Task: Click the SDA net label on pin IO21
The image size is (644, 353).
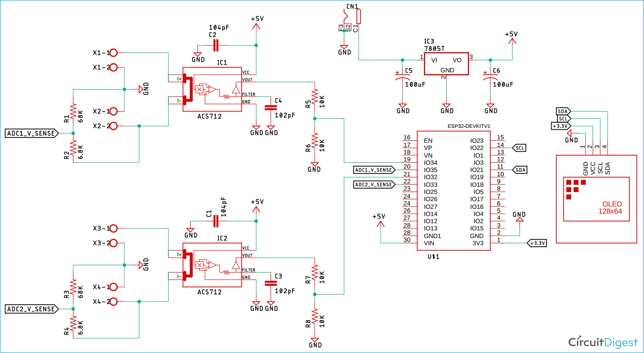Action: (x=520, y=170)
